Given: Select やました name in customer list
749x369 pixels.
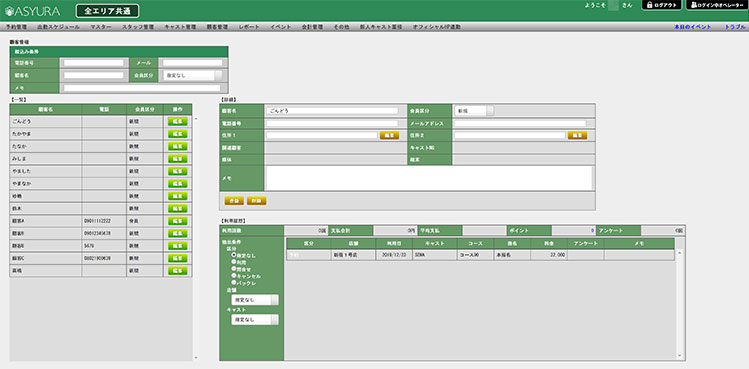Looking at the screenshot, I should point(22,171).
